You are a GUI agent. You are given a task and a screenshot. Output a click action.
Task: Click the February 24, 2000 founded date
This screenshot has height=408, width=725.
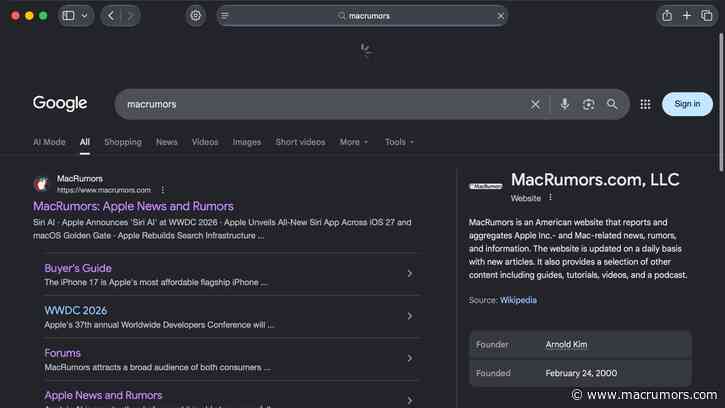point(581,373)
